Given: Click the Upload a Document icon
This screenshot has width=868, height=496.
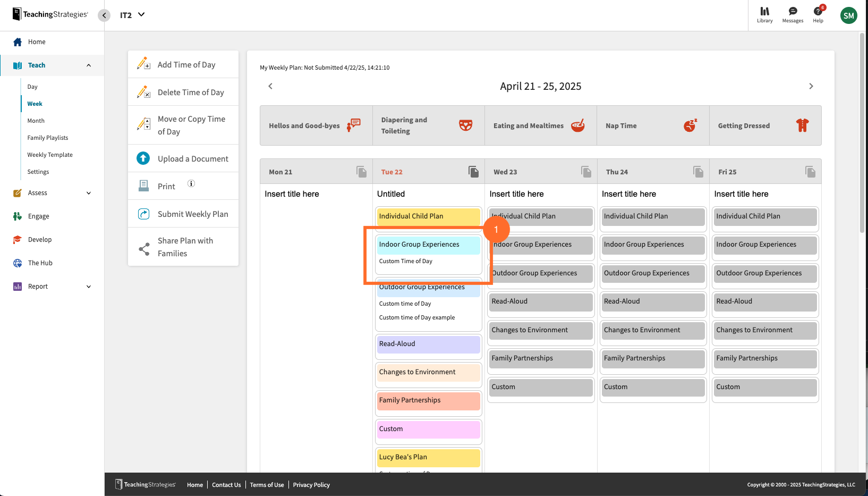Looking at the screenshot, I should 143,158.
